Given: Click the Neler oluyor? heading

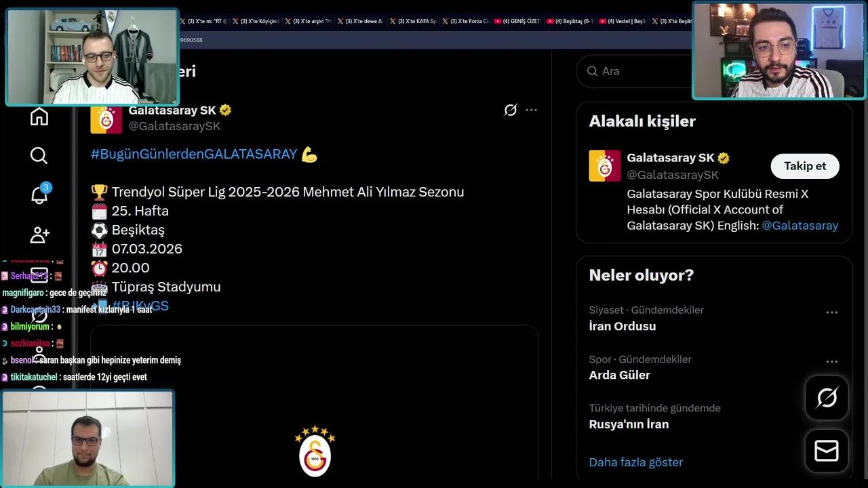Looking at the screenshot, I should click(642, 275).
